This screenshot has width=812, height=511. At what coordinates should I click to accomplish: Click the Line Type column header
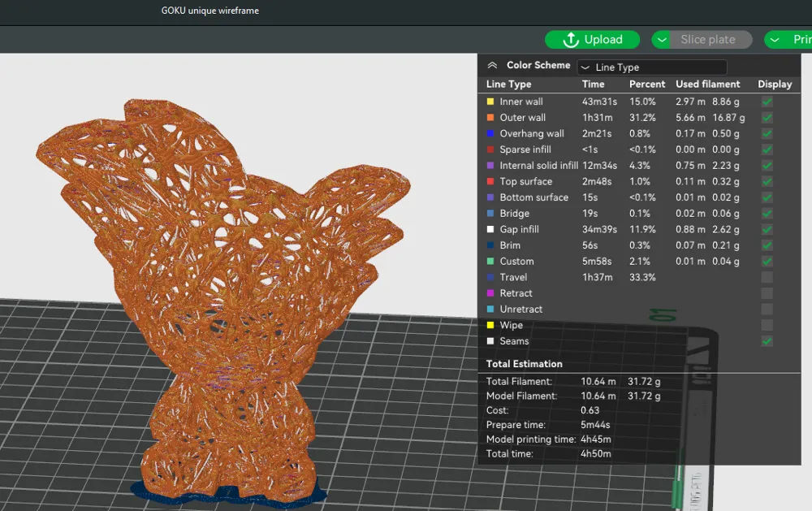[508, 84]
